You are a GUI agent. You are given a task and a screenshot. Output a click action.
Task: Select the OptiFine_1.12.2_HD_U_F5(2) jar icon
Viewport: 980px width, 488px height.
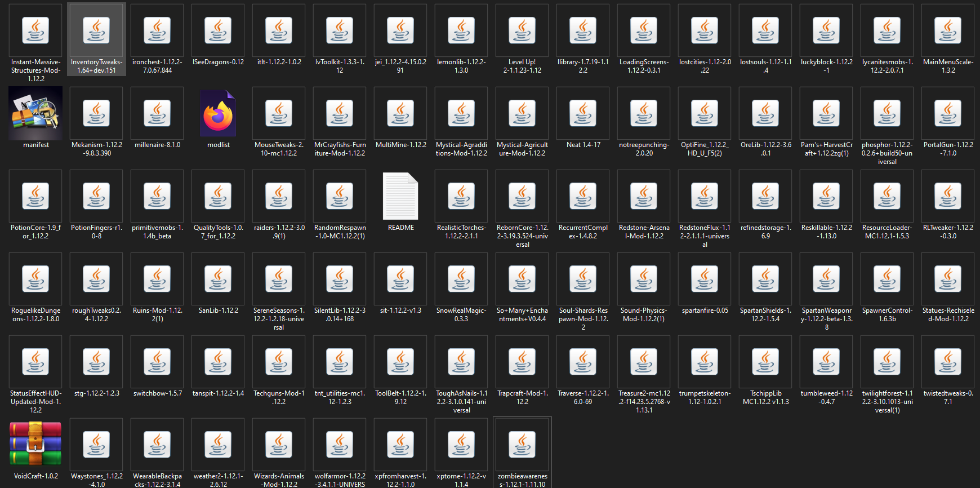click(705, 113)
